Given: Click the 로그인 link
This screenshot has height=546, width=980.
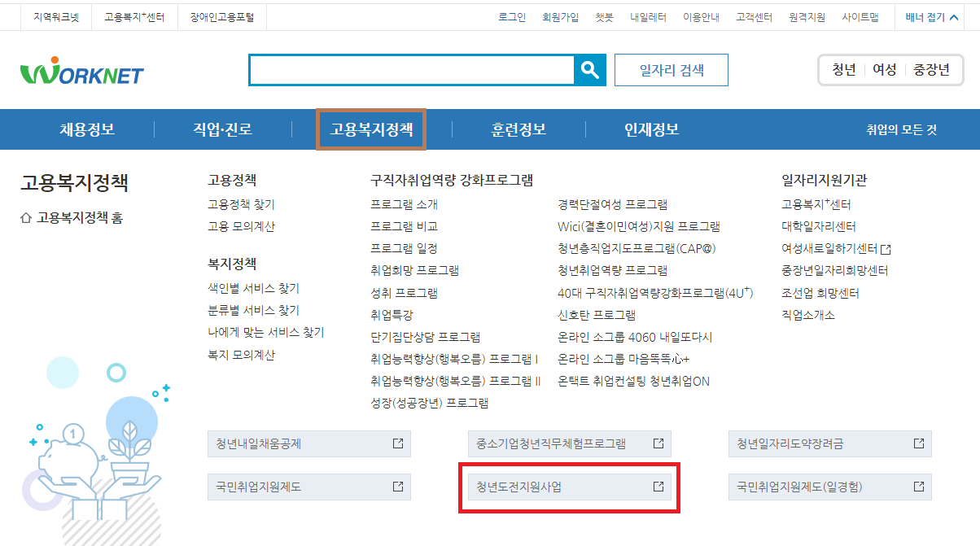Looking at the screenshot, I should click(x=511, y=15).
